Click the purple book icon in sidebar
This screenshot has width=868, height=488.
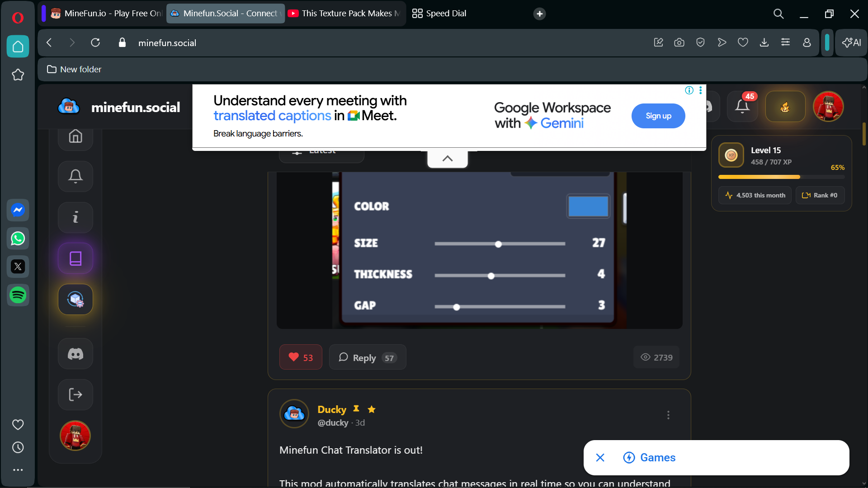(75, 258)
